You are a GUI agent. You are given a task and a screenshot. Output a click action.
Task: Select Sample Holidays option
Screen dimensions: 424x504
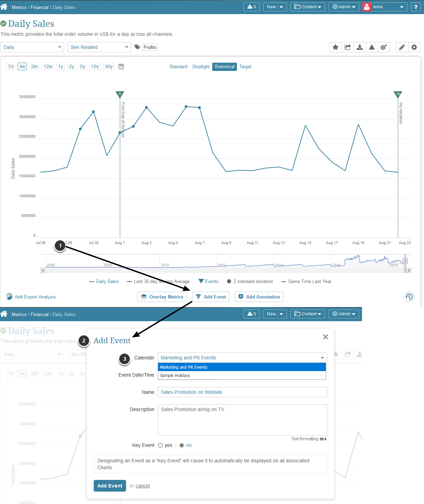click(x=242, y=375)
